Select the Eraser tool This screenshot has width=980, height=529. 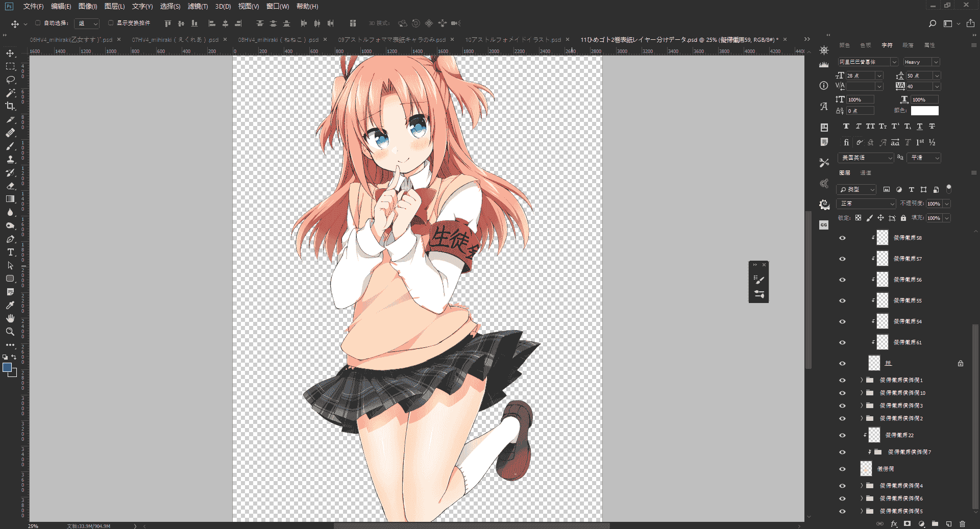coord(10,186)
